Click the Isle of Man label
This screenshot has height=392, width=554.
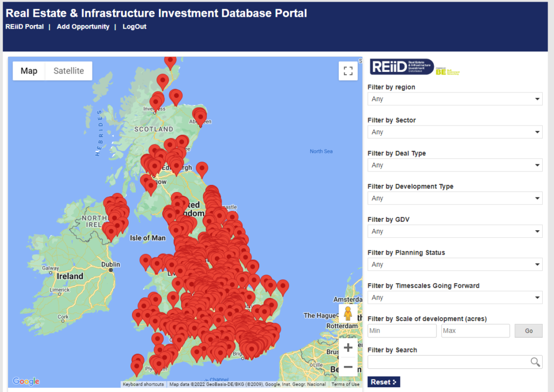pyautogui.click(x=148, y=238)
